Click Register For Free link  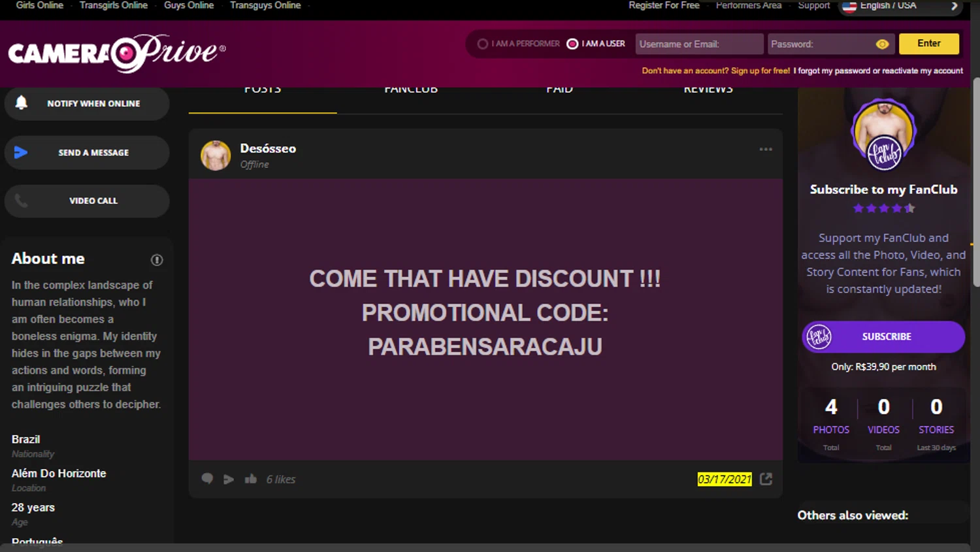click(664, 5)
